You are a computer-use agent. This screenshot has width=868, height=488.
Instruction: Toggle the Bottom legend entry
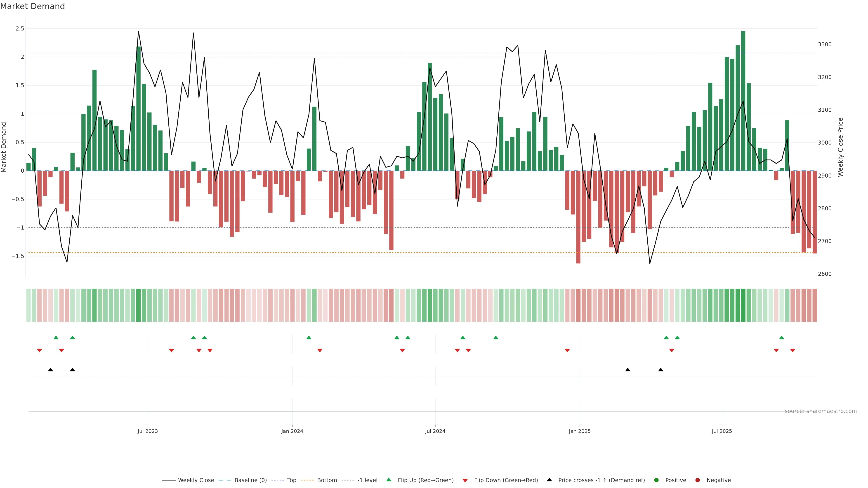(327, 480)
